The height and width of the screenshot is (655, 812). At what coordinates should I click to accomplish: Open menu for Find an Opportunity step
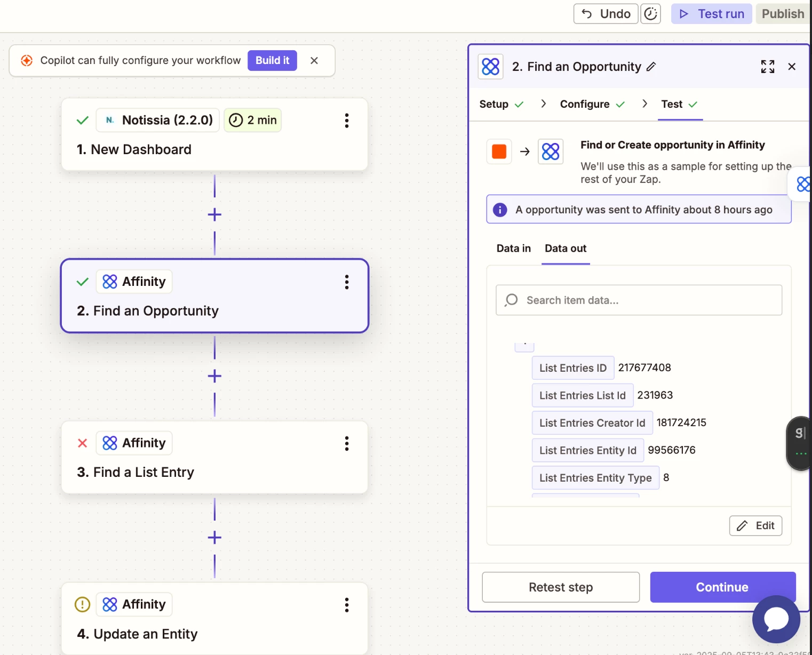(x=347, y=282)
